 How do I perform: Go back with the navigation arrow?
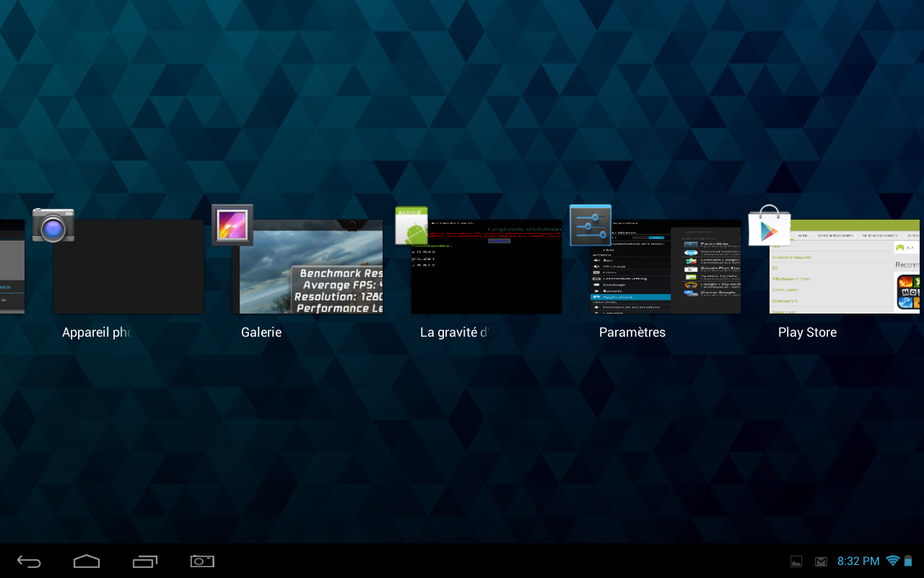coord(30,561)
